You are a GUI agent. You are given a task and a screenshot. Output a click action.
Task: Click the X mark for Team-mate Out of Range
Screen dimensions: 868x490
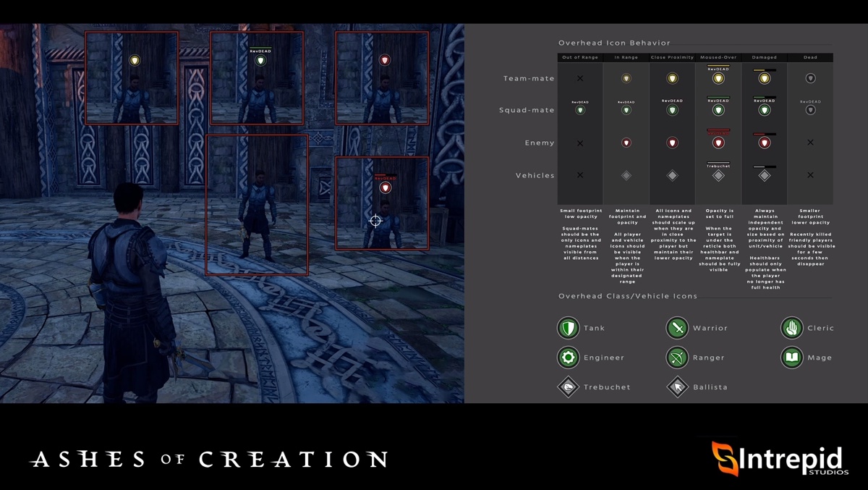coord(580,78)
